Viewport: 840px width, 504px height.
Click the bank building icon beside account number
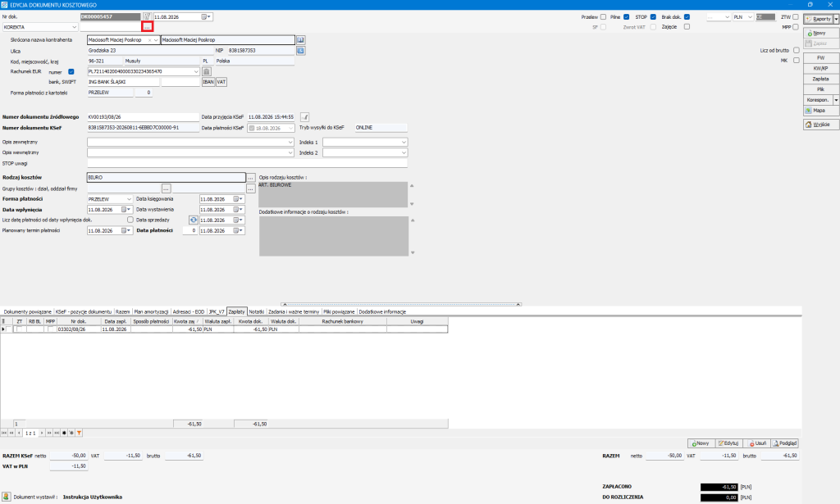point(206,71)
